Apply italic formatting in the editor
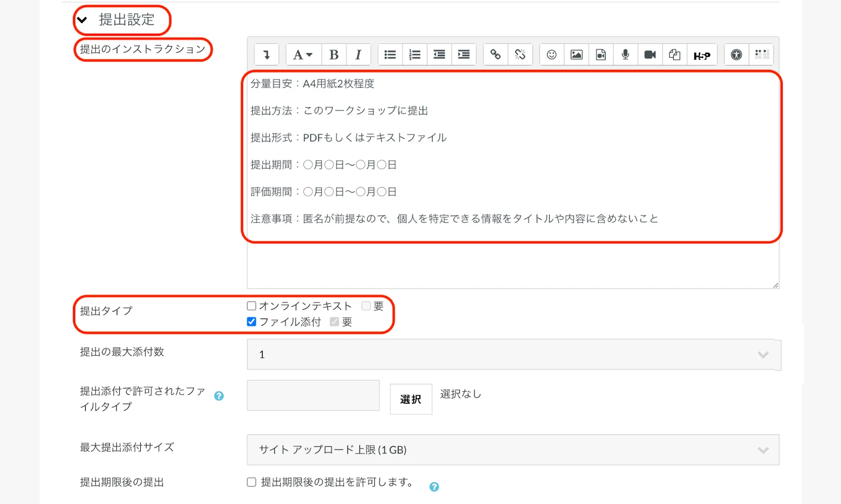841x504 pixels. click(x=358, y=55)
